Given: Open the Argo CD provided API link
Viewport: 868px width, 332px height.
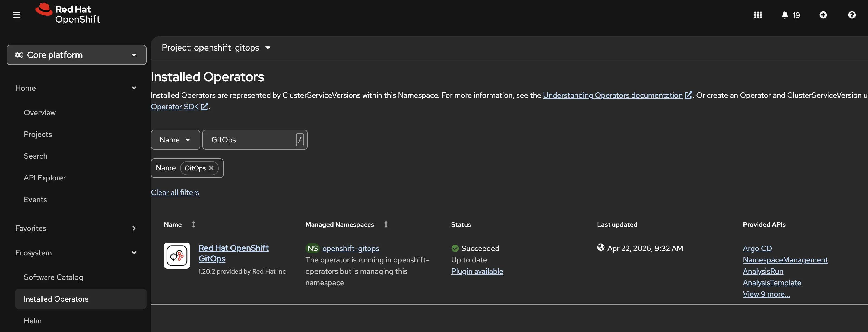Looking at the screenshot, I should click(757, 248).
